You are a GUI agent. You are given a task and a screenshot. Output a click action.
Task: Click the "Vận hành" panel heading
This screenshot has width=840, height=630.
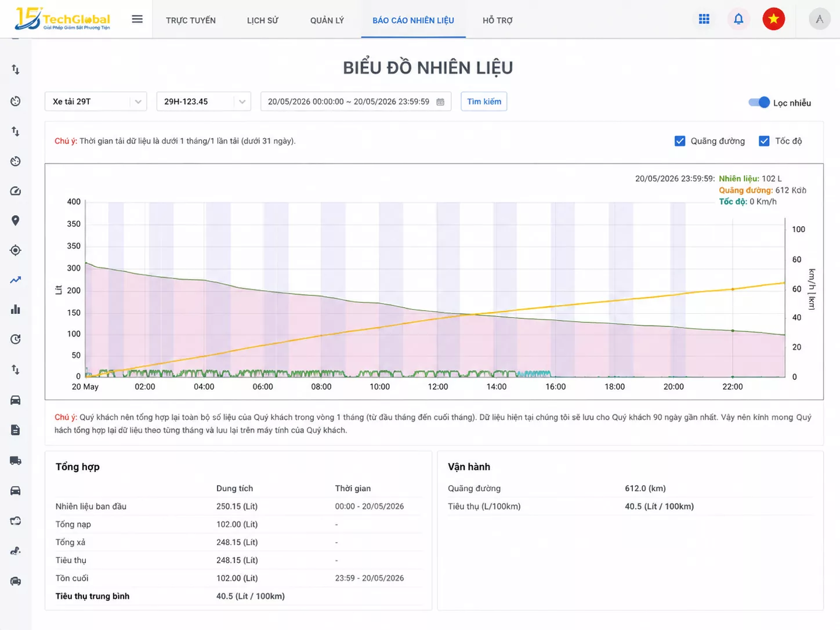coord(469,467)
